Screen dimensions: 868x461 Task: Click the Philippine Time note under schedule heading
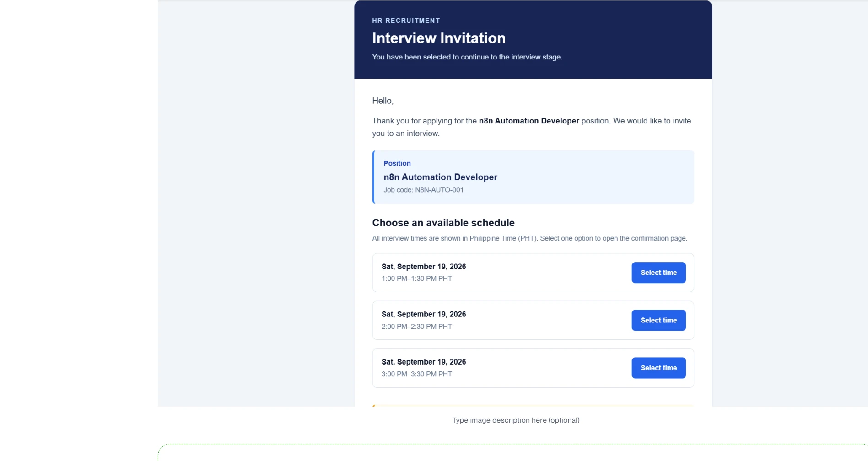(x=529, y=238)
